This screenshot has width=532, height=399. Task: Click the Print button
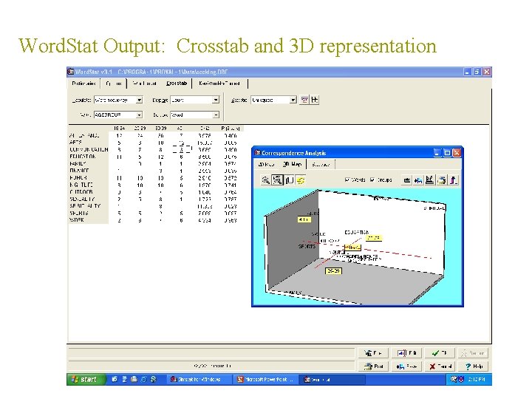click(373, 366)
